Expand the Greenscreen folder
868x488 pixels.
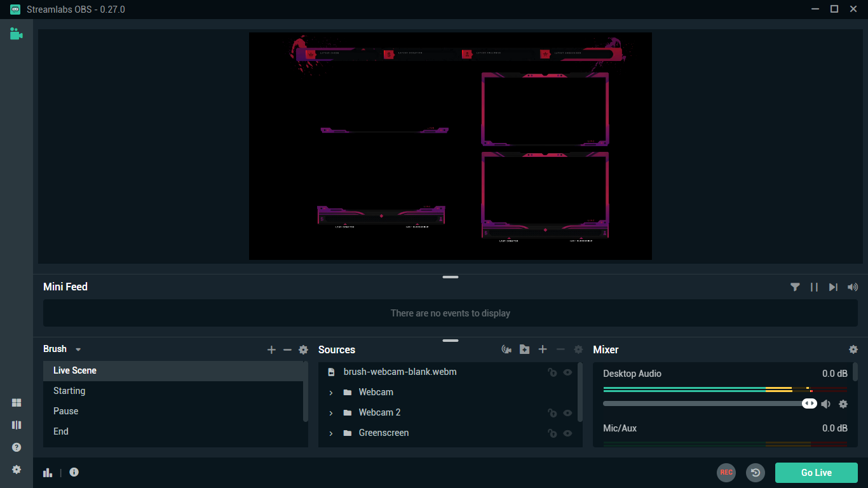[331, 433]
